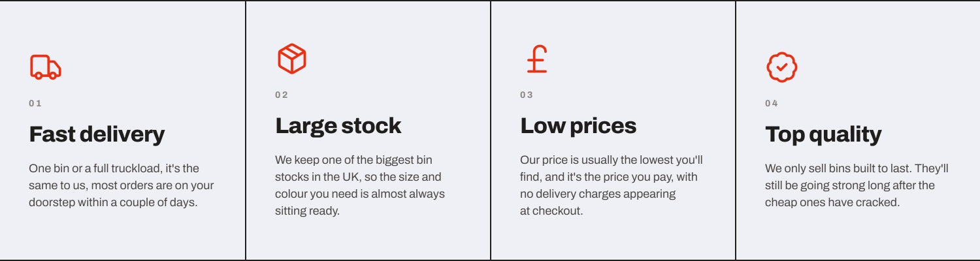Select the Fast delivery heading
This screenshot has height=261, width=980.
click(97, 134)
